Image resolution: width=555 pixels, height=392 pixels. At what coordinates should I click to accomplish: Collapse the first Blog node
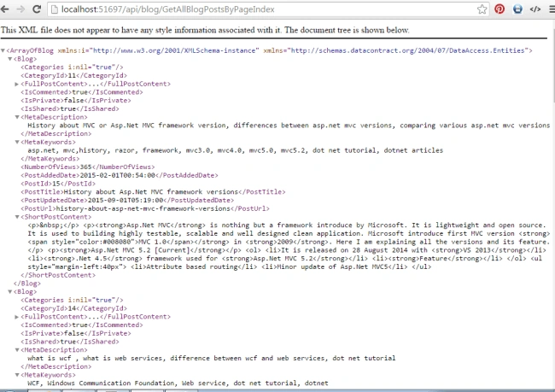(x=10, y=59)
